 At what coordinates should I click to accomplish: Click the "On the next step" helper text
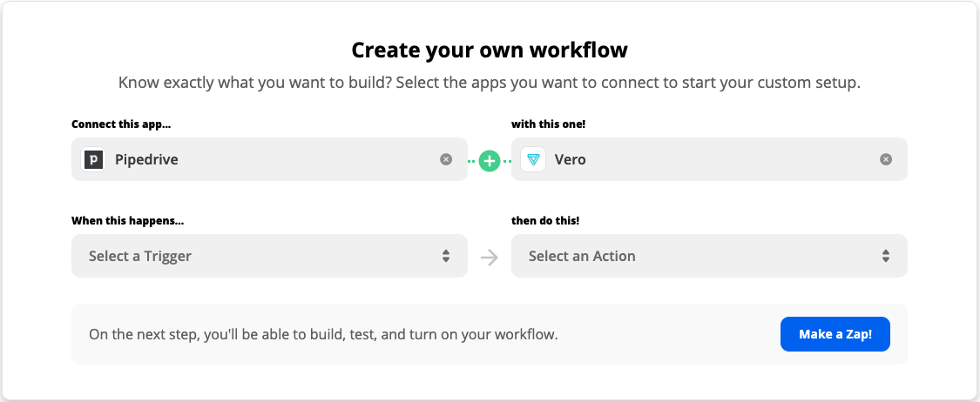coord(323,334)
